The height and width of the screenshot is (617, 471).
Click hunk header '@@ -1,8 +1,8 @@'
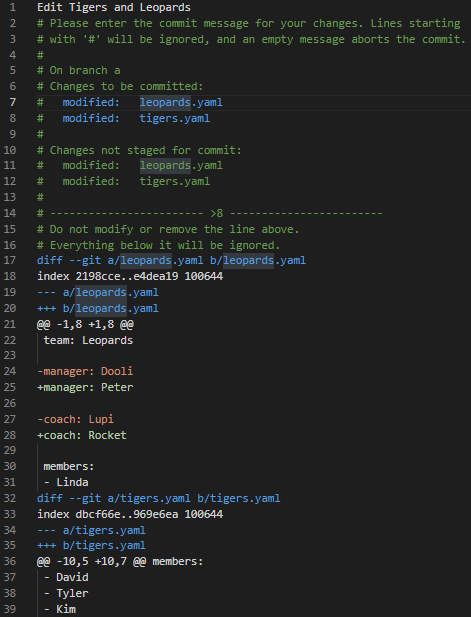click(x=85, y=324)
